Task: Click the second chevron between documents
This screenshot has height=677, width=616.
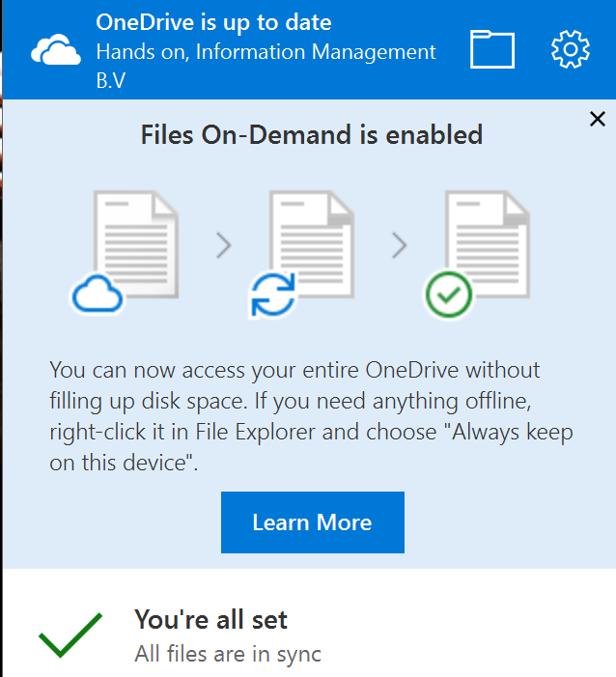Action: point(399,246)
